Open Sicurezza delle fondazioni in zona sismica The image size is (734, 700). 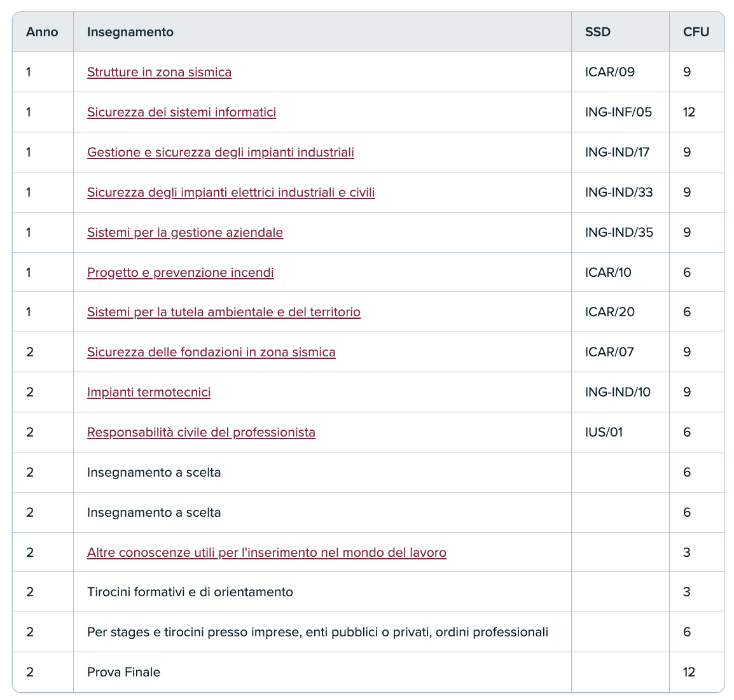(211, 352)
